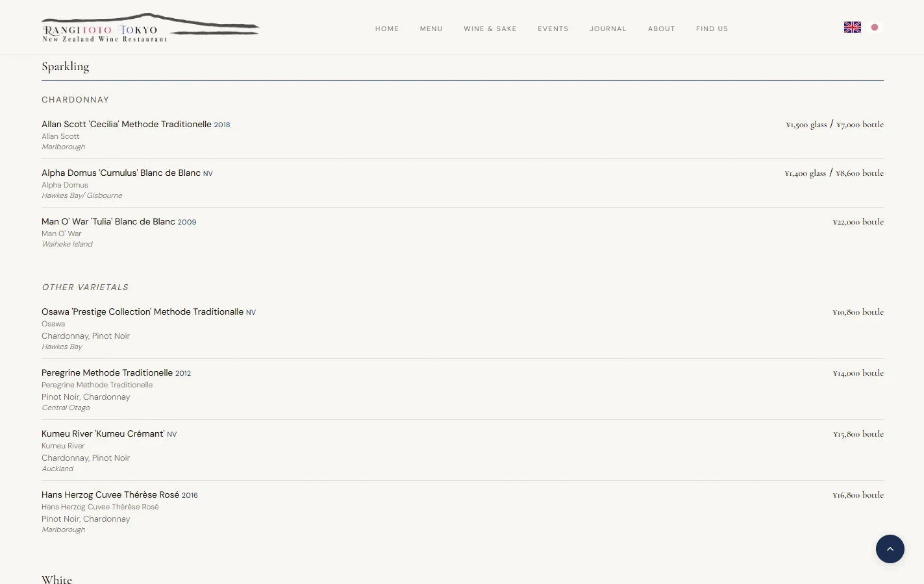The width and height of the screenshot is (924, 584).
Task: Click the Osawa winery name
Action: click(x=53, y=324)
